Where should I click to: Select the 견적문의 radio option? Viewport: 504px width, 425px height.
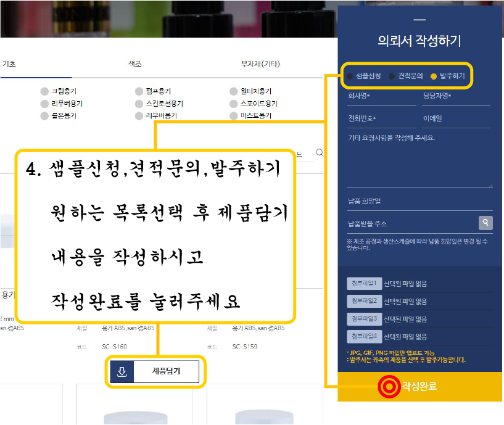406,76
